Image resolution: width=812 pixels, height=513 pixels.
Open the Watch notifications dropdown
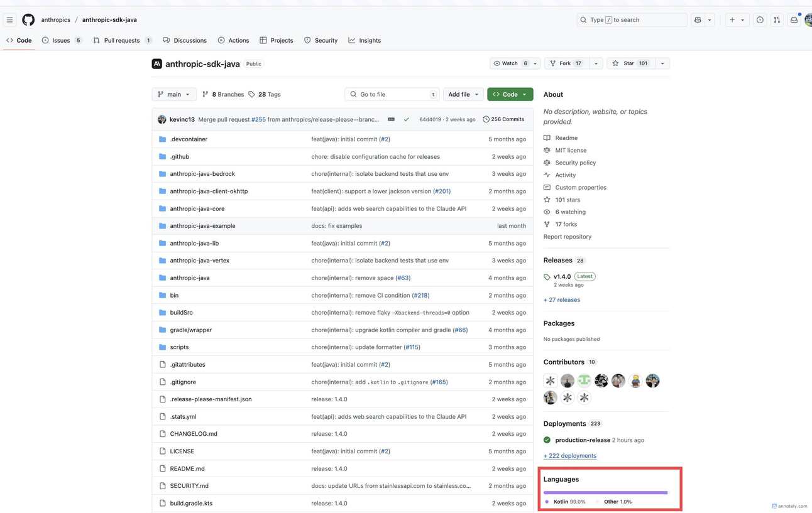515,63
